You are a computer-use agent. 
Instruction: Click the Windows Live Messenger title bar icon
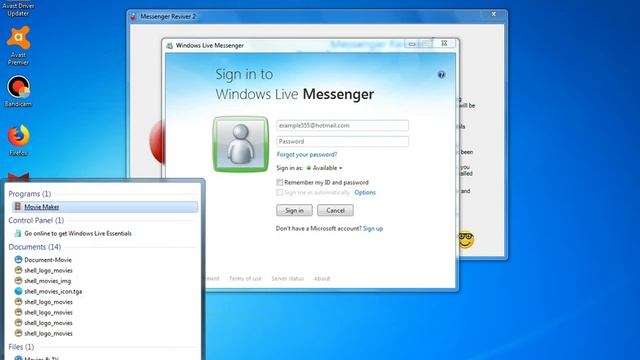pos(169,46)
